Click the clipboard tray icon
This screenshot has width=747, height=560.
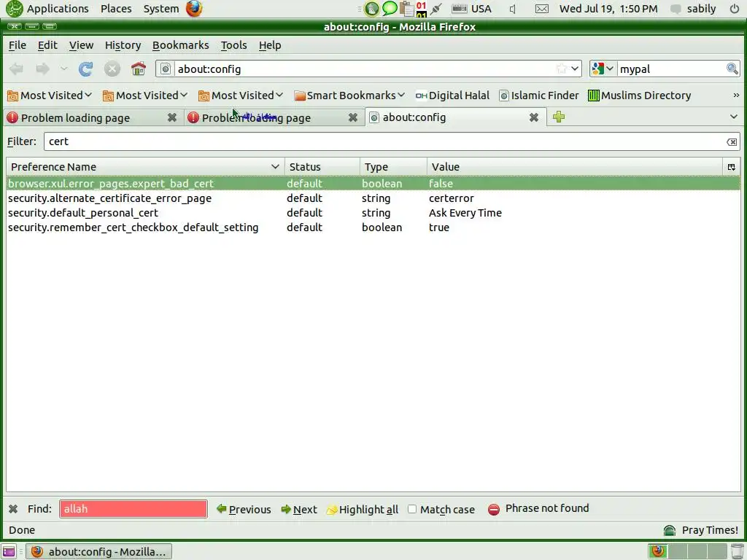[406, 9]
